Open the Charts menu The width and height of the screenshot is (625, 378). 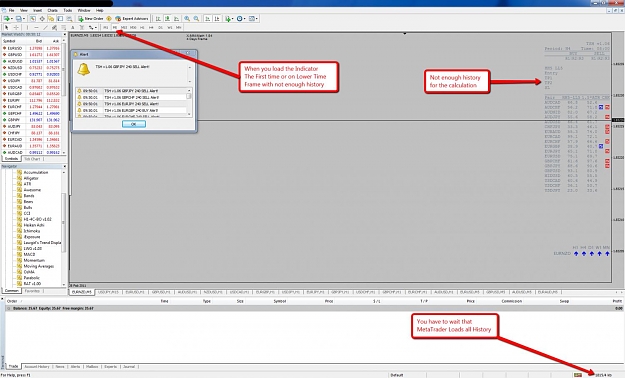[x=53, y=10]
